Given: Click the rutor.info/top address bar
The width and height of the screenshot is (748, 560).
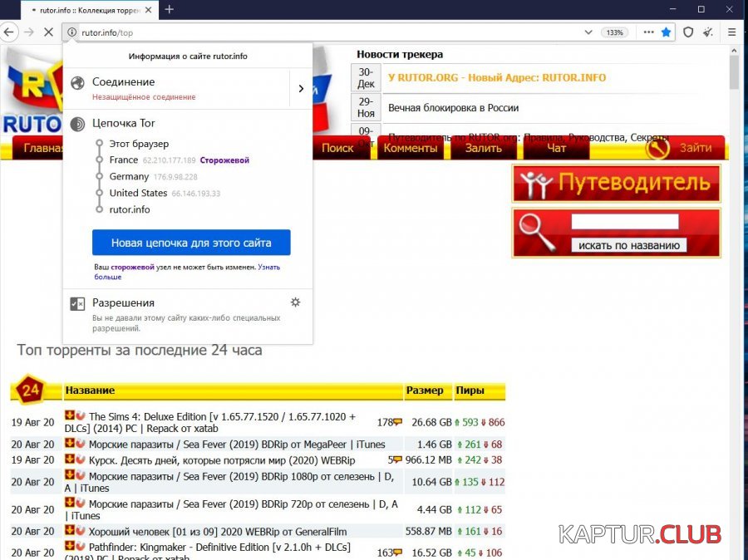Looking at the screenshot, I should click(329, 32).
